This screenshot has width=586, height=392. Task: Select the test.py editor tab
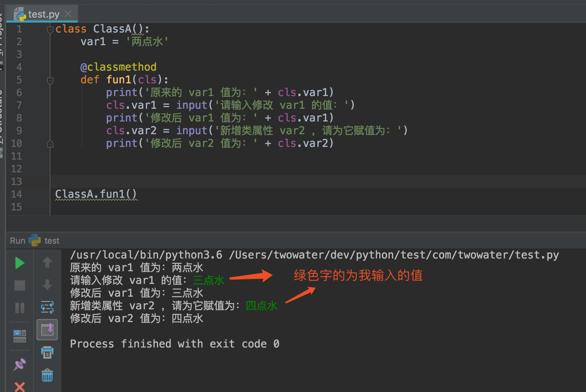click(x=42, y=14)
